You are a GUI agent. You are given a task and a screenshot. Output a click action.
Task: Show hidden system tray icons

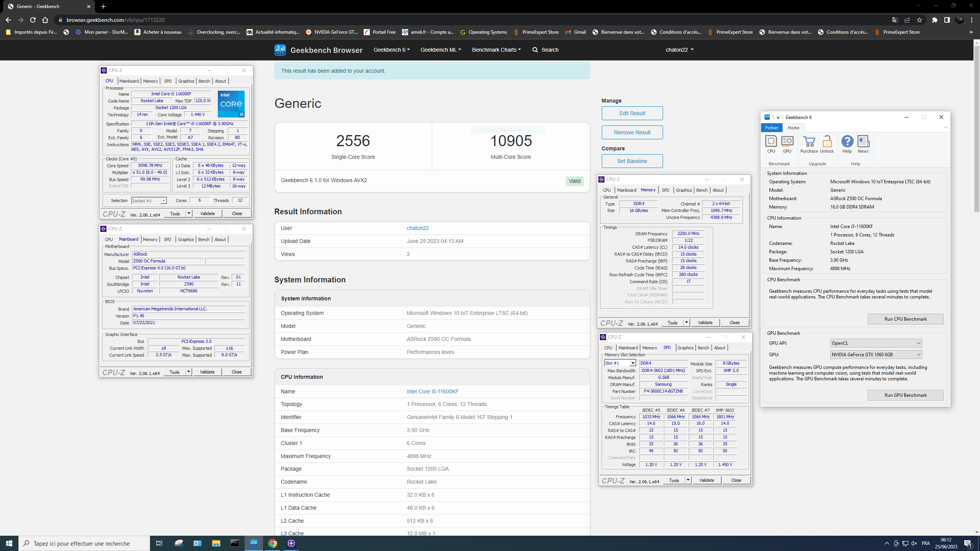[887, 543]
